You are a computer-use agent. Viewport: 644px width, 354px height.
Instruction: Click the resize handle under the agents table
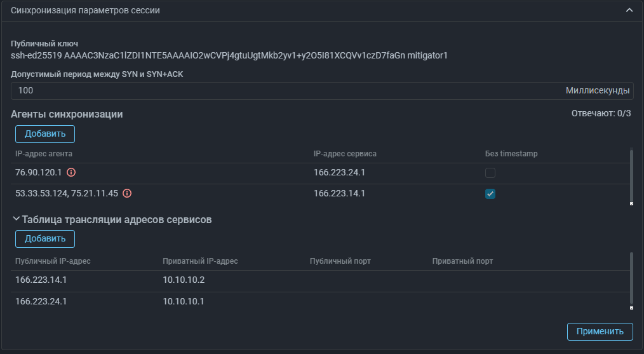(631, 203)
